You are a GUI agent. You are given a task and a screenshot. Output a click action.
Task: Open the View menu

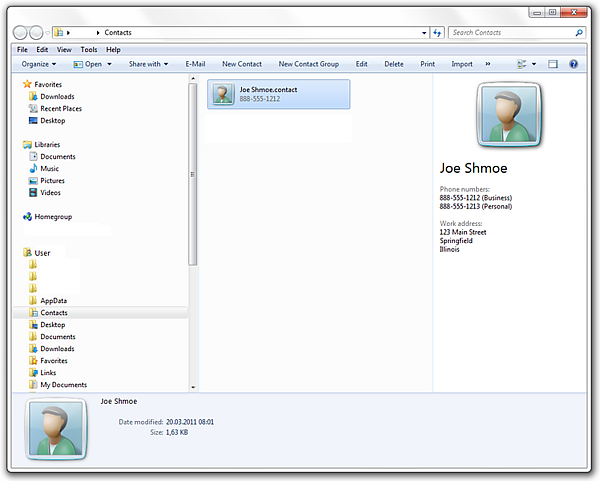click(x=64, y=49)
